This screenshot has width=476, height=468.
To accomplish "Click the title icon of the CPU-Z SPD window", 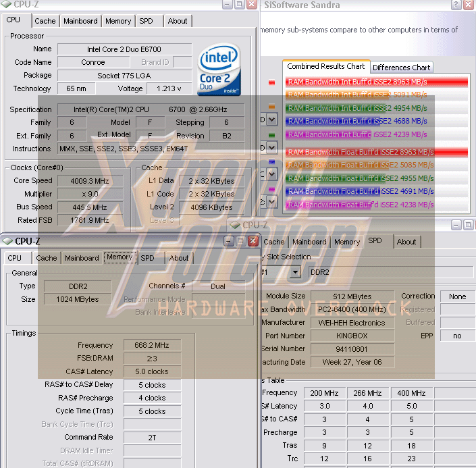I will [x=235, y=225].
